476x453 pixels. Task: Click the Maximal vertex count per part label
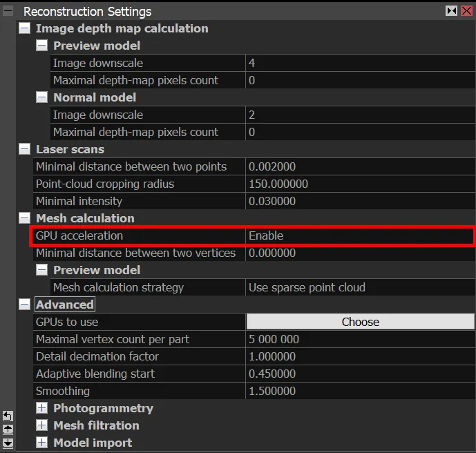[x=113, y=340]
